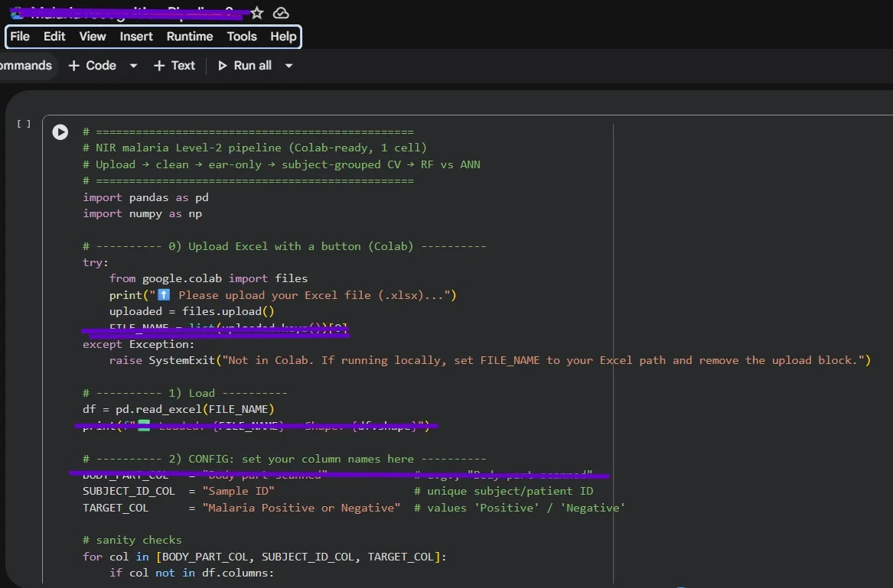The width and height of the screenshot is (893, 588).
Task: Open the Commands palette button
Action: [24, 66]
